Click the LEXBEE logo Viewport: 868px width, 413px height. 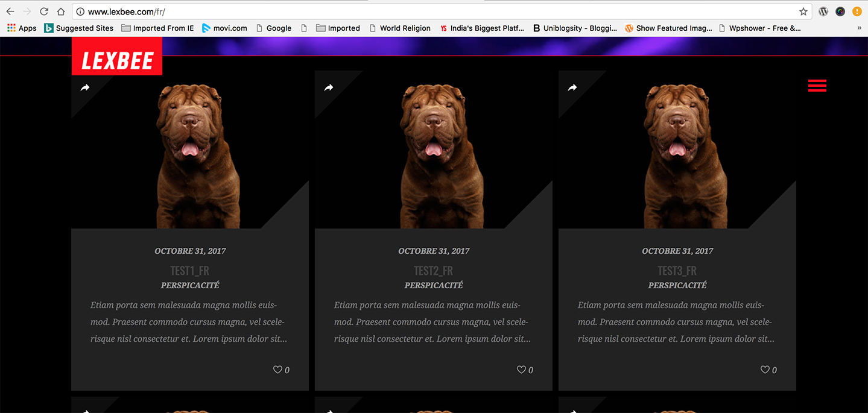[x=117, y=56]
